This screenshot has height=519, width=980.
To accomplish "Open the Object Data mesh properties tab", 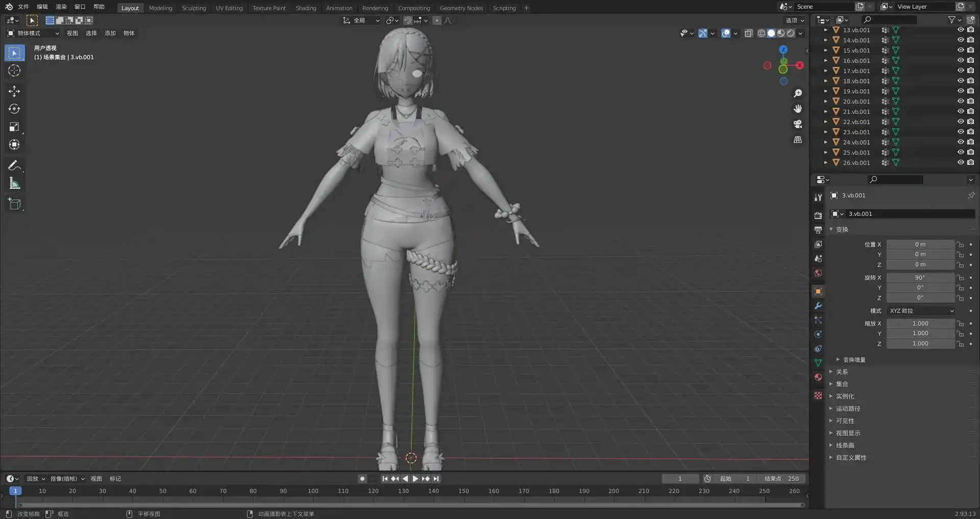I will (818, 363).
